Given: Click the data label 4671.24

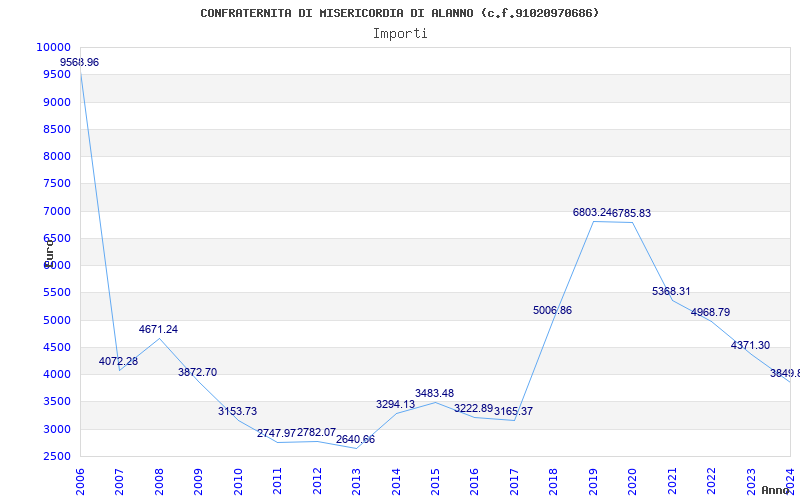Looking at the screenshot, I should [158, 329].
